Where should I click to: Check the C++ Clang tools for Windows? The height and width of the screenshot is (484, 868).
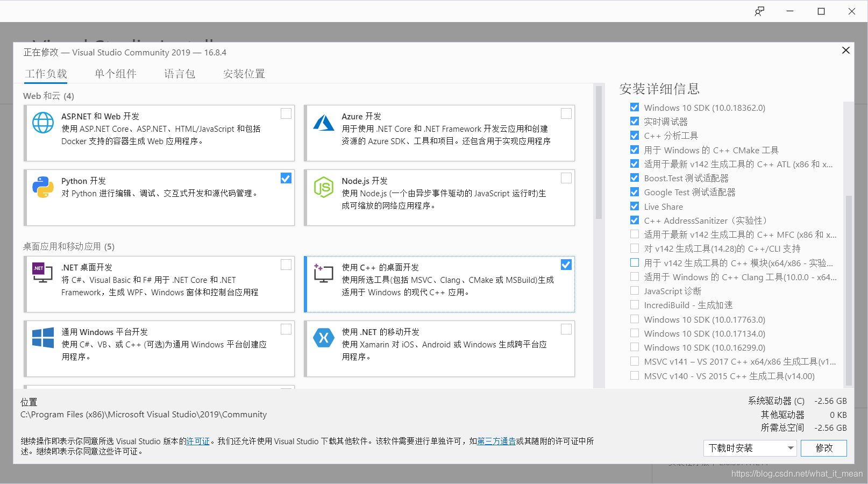(x=635, y=277)
